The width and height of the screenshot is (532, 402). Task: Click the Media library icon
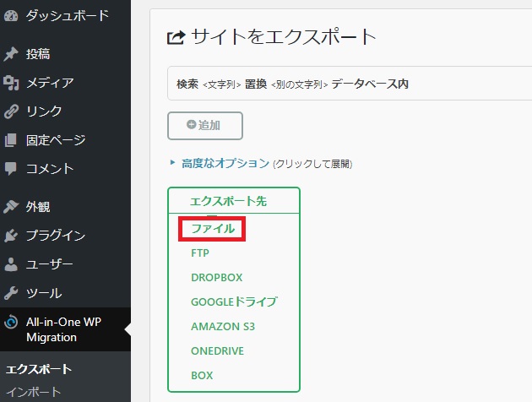click(x=11, y=83)
